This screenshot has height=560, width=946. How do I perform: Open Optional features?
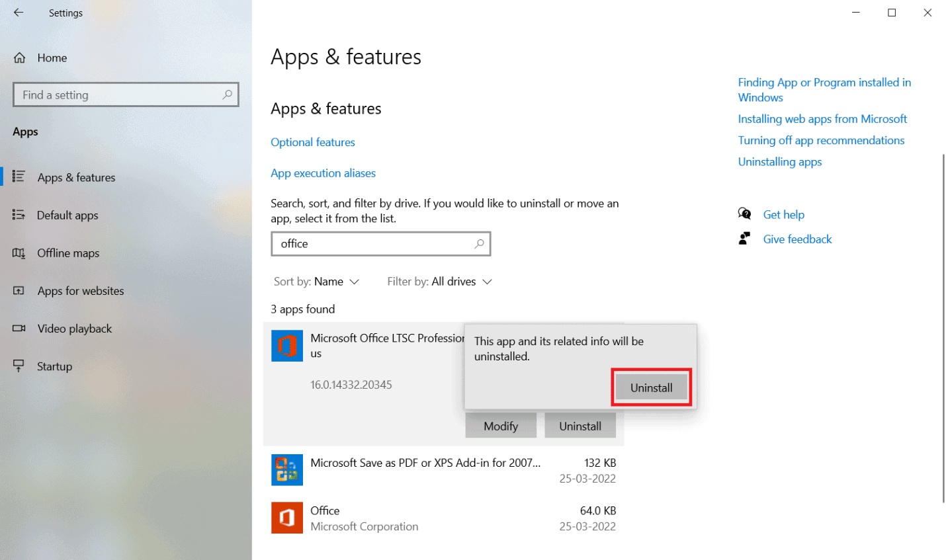(x=312, y=142)
